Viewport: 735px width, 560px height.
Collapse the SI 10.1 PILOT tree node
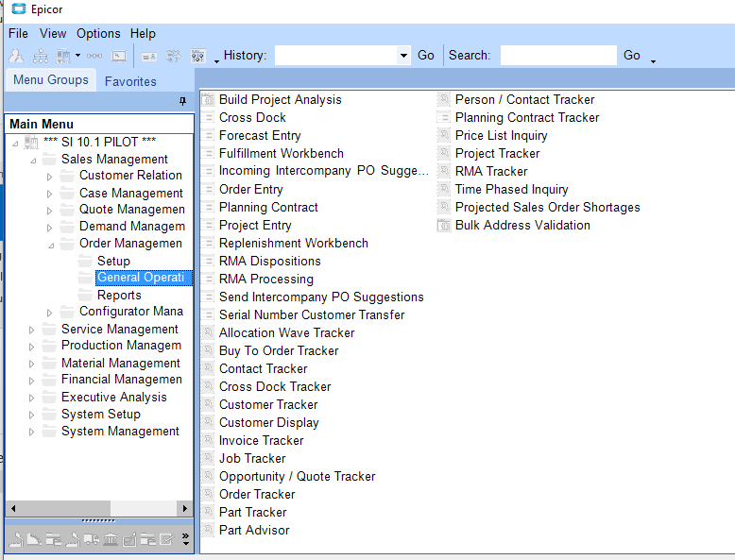pyautogui.click(x=15, y=143)
